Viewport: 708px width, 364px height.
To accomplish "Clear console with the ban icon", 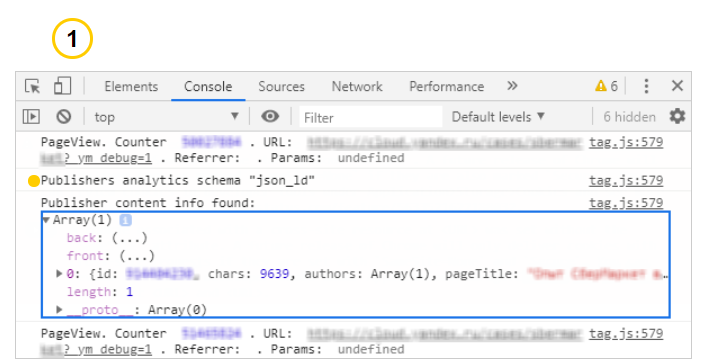I will pyautogui.click(x=64, y=117).
